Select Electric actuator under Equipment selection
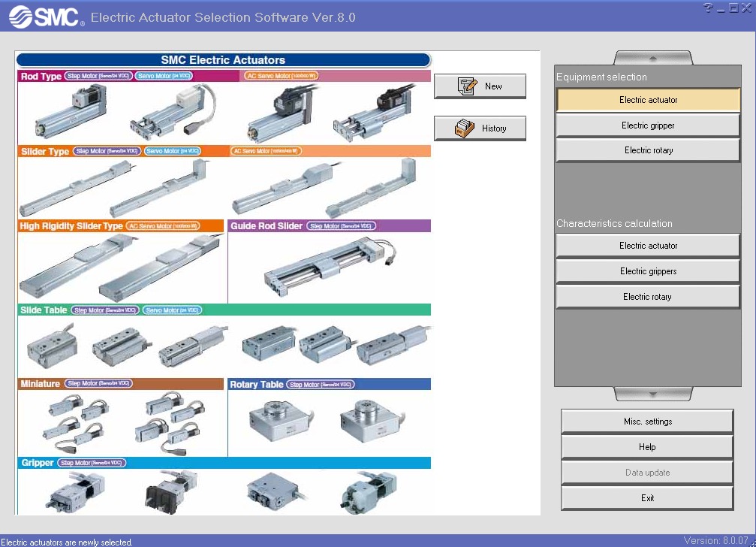 648,100
